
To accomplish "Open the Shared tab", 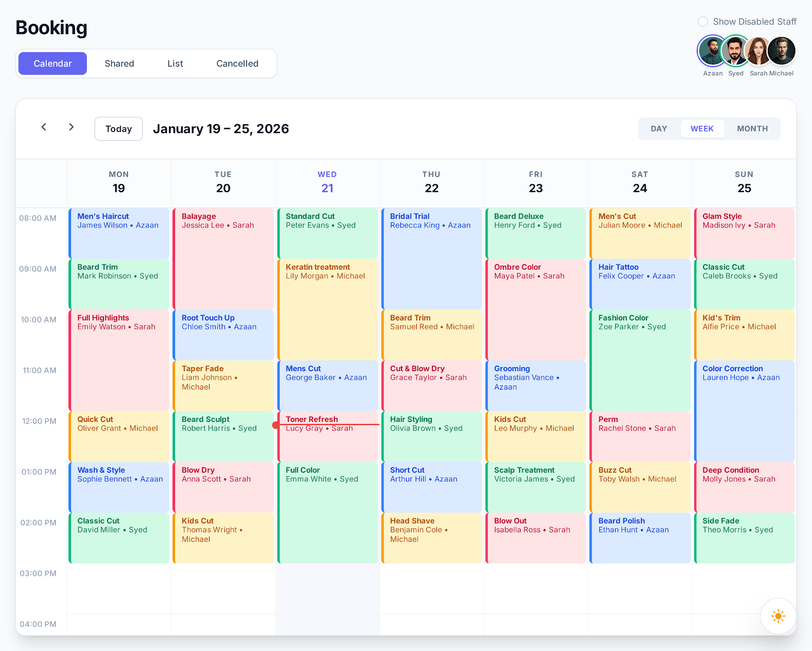I will (x=119, y=63).
